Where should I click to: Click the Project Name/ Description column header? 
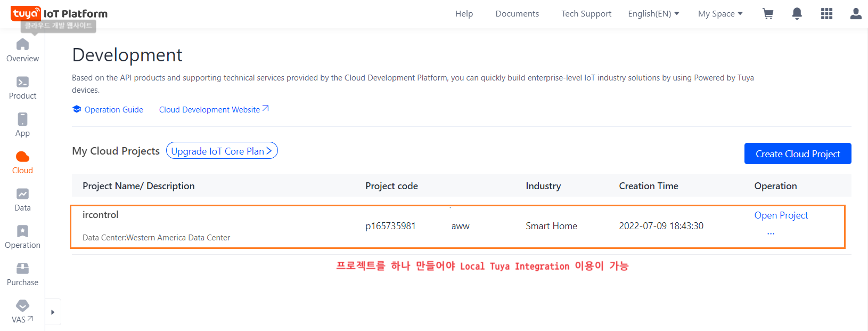138,186
